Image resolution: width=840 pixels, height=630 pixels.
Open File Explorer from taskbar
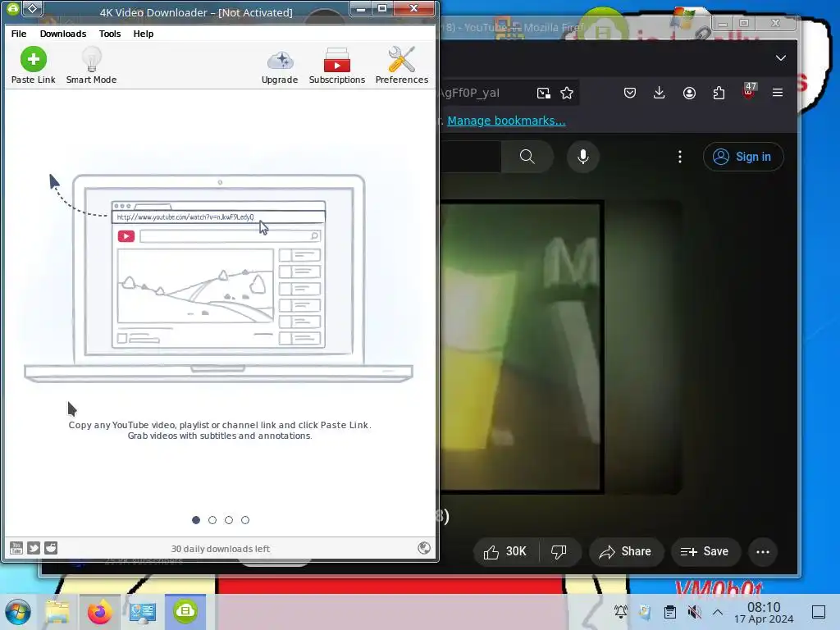pos(57,612)
